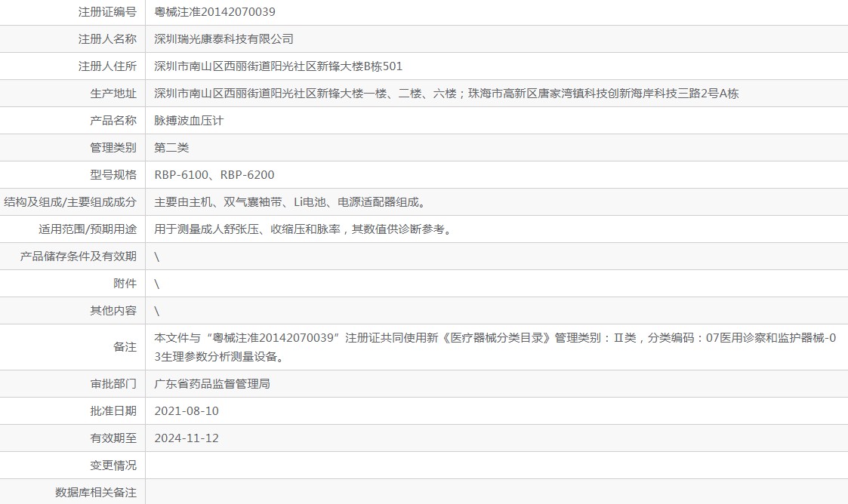
Task: Select backslash value in 其他内容 row
Action: pyautogui.click(x=157, y=311)
